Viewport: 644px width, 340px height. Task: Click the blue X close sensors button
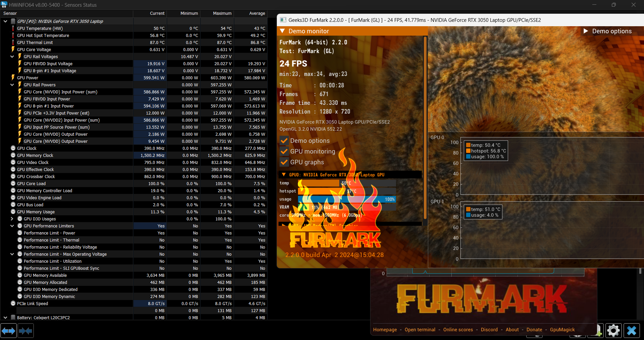(632, 331)
